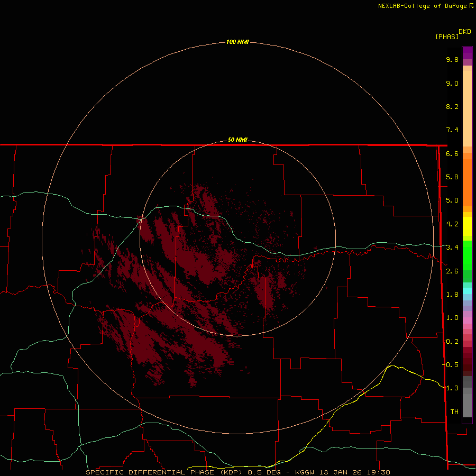Click the 19:30 timestamp in the caption
The image size is (476, 476).
point(380,472)
